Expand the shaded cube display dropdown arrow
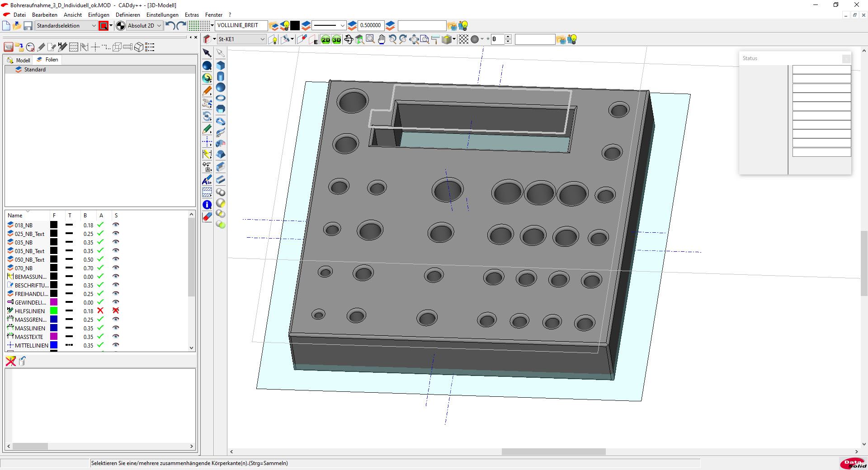Screen dimensions: 868x470 (x=454, y=39)
